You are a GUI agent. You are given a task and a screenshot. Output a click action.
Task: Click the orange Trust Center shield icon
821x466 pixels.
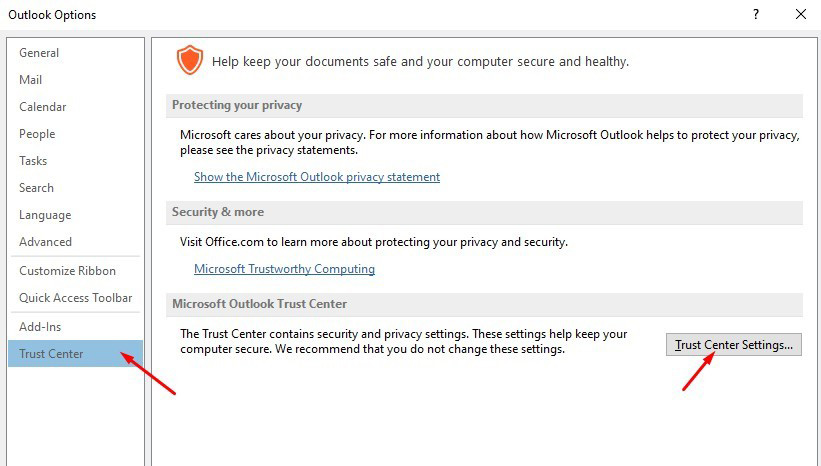(189, 60)
